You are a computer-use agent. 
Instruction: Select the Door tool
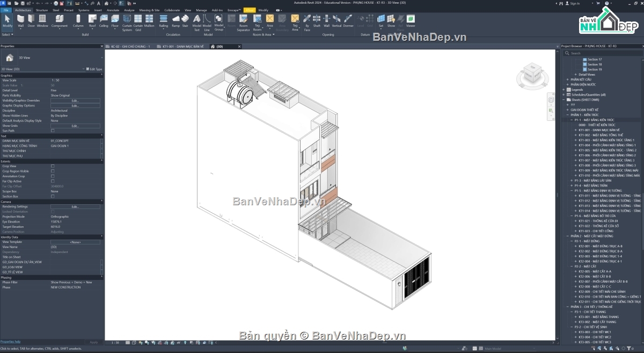[x=32, y=21]
